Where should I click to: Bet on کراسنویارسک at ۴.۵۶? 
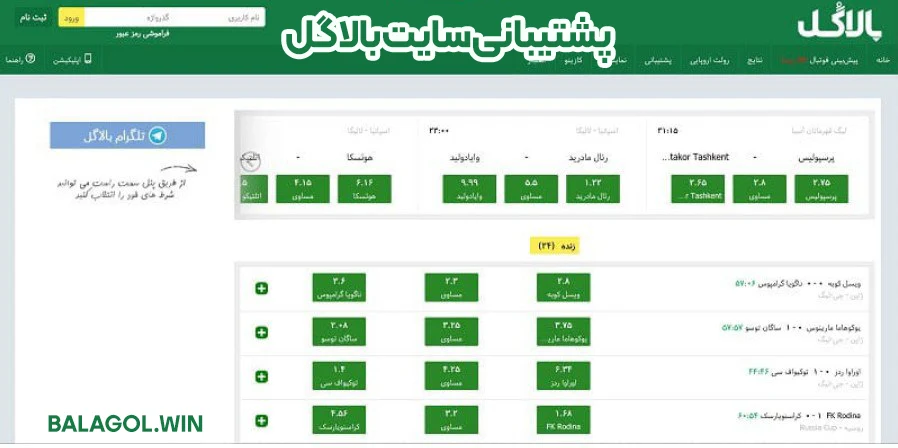click(x=339, y=420)
